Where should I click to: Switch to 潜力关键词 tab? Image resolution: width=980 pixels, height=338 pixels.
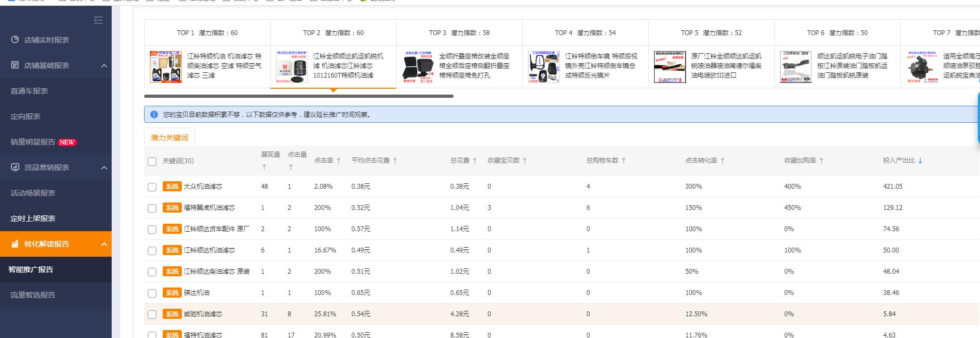point(170,137)
